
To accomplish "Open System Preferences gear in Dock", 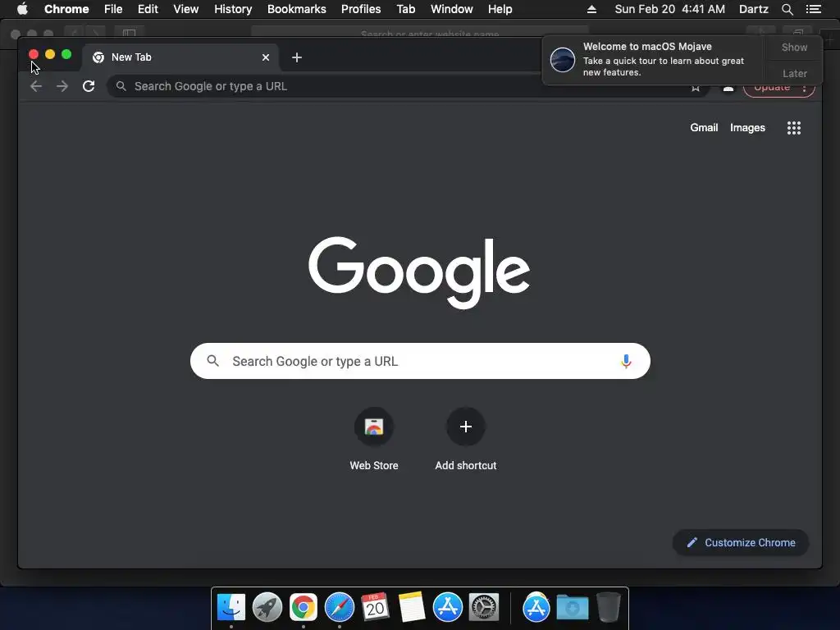I will pos(484,608).
